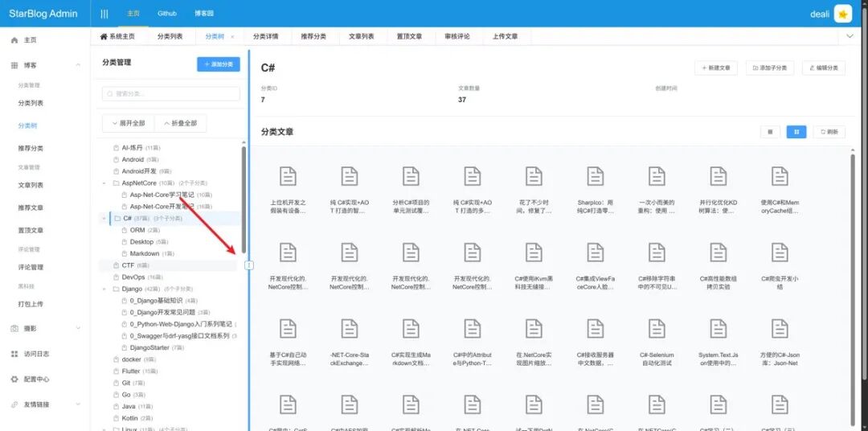Screen dimensions: 868x431
Task: Open document icon for 一次小而美的重构
Action: tap(657, 176)
